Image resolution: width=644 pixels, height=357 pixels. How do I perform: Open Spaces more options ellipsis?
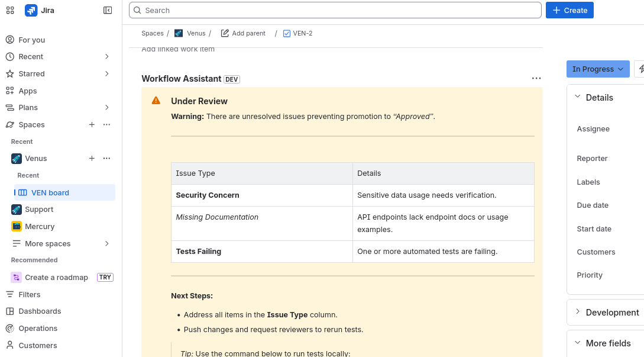point(107,124)
